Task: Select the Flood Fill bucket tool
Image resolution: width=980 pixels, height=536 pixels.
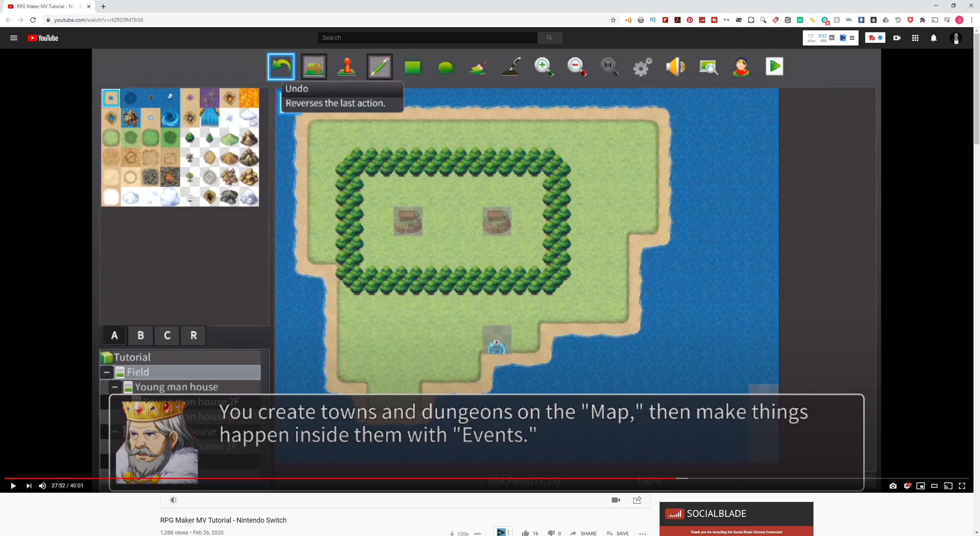Action: [479, 67]
